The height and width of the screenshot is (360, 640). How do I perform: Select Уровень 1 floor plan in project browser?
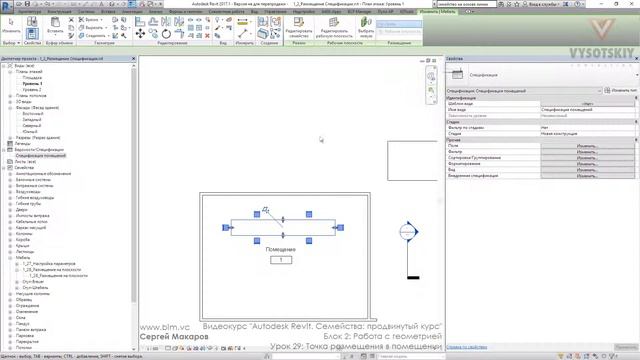click(32, 84)
